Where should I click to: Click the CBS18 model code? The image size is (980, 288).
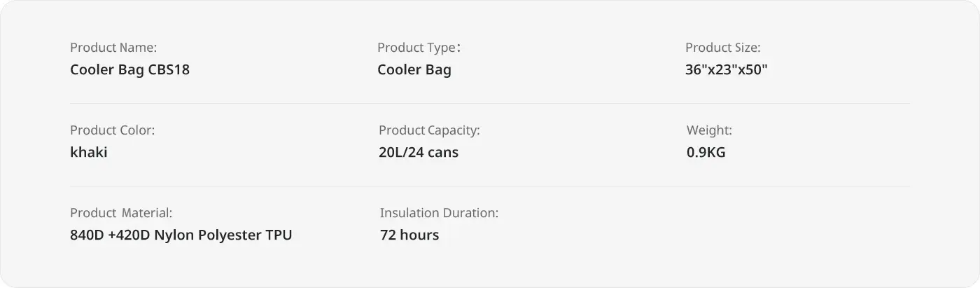tap(169, 70)
